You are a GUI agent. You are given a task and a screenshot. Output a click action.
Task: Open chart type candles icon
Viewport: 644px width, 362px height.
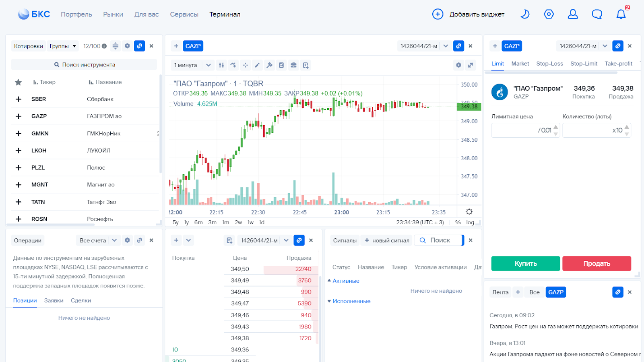(221, 65)
